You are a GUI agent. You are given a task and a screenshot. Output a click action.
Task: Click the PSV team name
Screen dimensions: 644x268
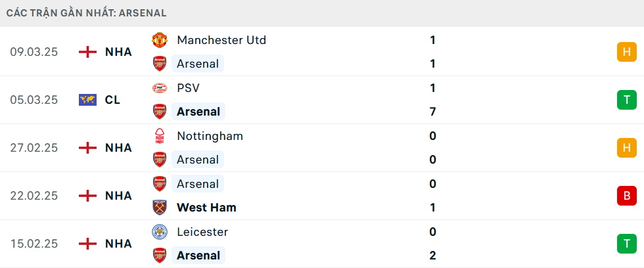(189, 88)
